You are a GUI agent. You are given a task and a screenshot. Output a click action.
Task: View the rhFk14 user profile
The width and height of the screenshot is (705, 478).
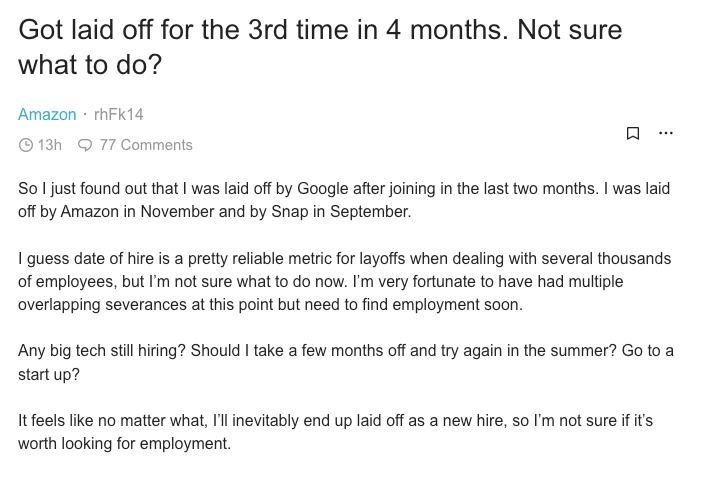click(x=119, y=114)
